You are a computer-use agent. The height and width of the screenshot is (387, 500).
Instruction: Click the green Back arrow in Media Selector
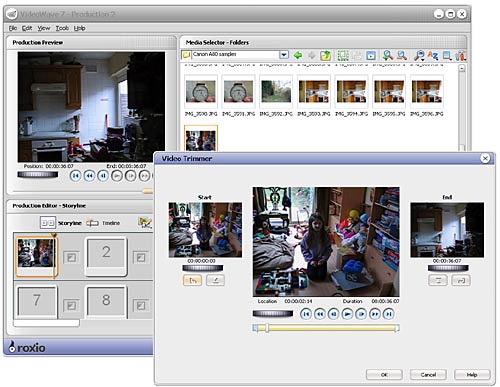pyautogui.click(x=298, y=55)
